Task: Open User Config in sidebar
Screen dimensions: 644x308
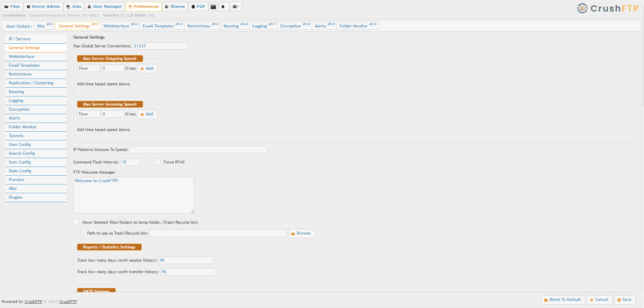Action: click(x=36, y=145)
